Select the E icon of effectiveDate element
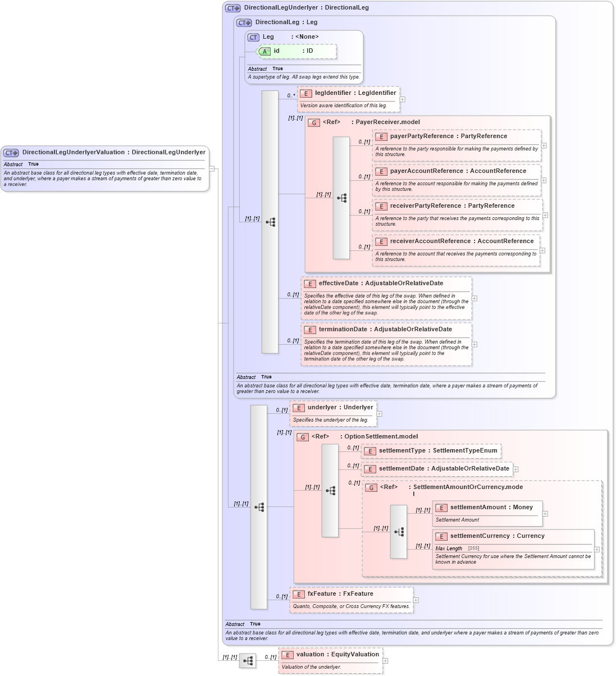Viewport: 616px width, 676px height. [310, 284]
